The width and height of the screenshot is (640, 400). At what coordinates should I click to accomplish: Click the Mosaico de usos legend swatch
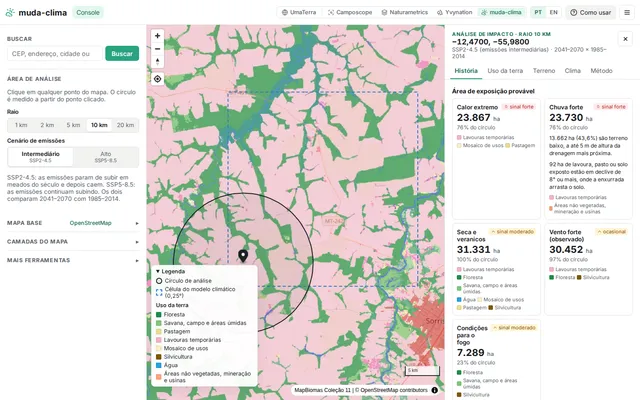click(159, 349)
